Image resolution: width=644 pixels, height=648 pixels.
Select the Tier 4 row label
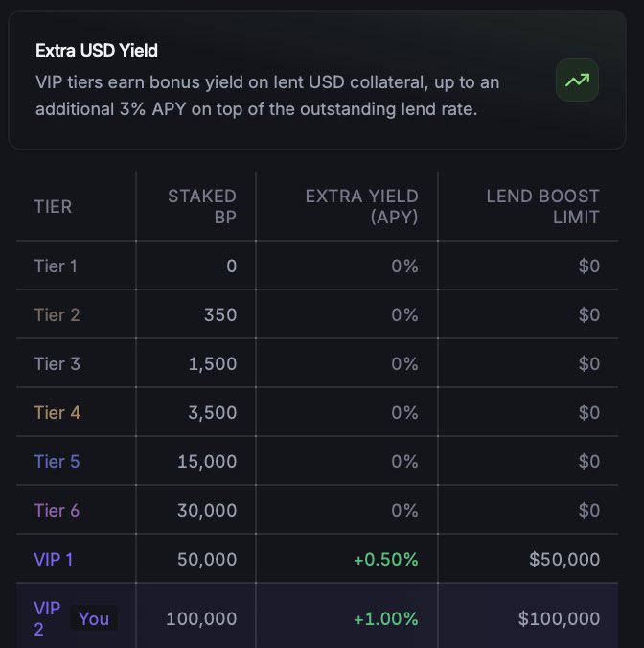point(57,412)
